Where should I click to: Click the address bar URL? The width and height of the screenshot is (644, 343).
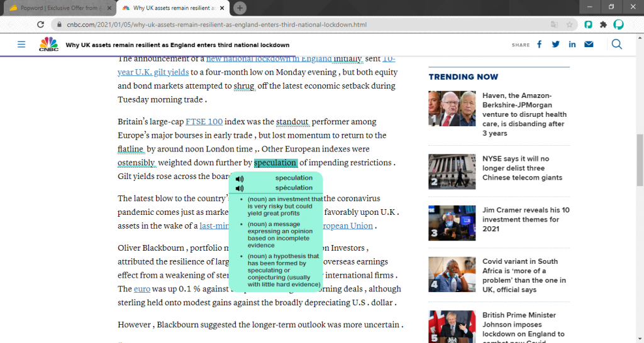(217, 24)
